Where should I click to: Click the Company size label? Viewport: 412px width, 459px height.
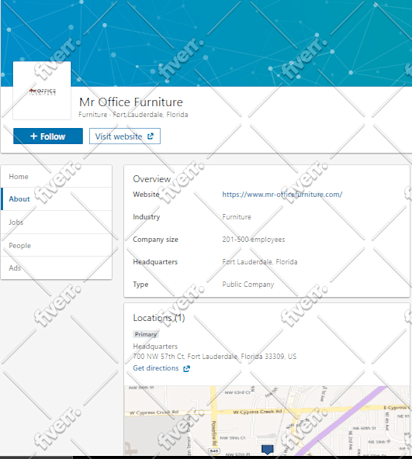[155, 239]
